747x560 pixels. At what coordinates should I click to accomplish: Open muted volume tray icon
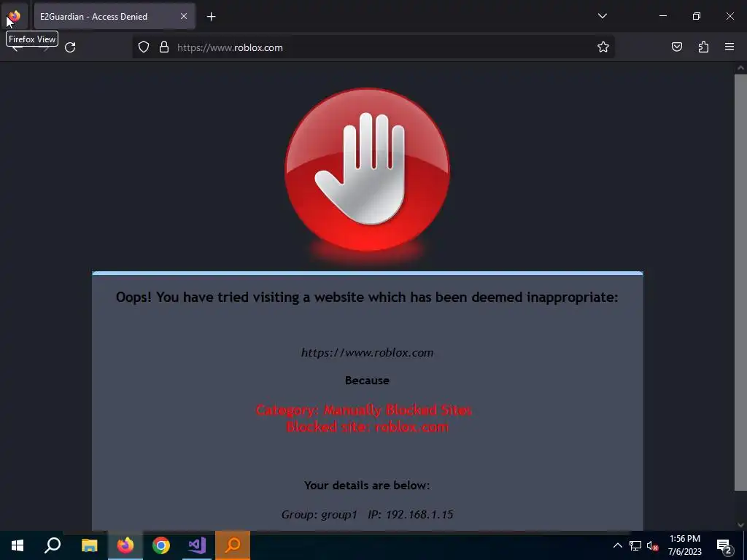653,545
